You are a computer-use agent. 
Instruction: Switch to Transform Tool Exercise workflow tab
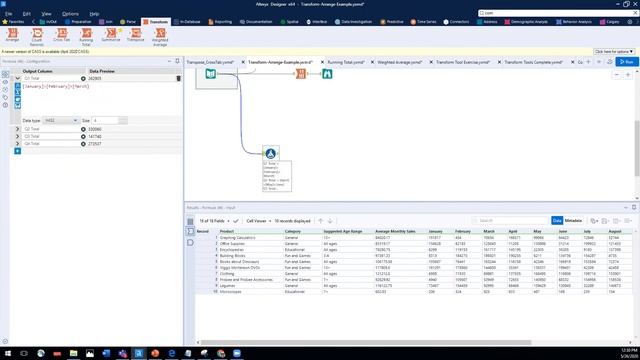(x=463, y=62)
